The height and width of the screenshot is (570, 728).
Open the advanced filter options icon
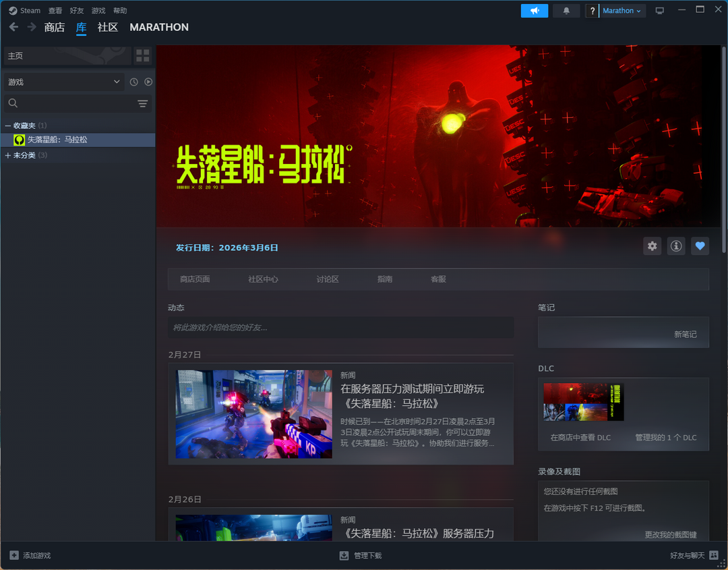pyautogui.click(x=142, y=103)
